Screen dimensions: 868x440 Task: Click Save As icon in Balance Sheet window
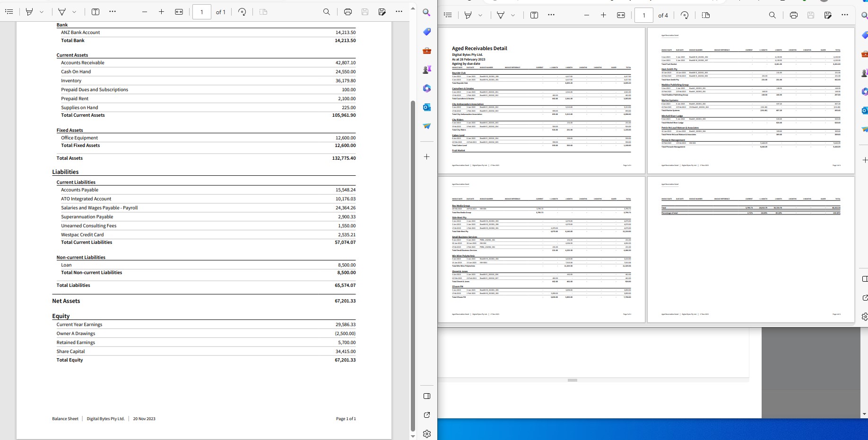coord(382,12)
